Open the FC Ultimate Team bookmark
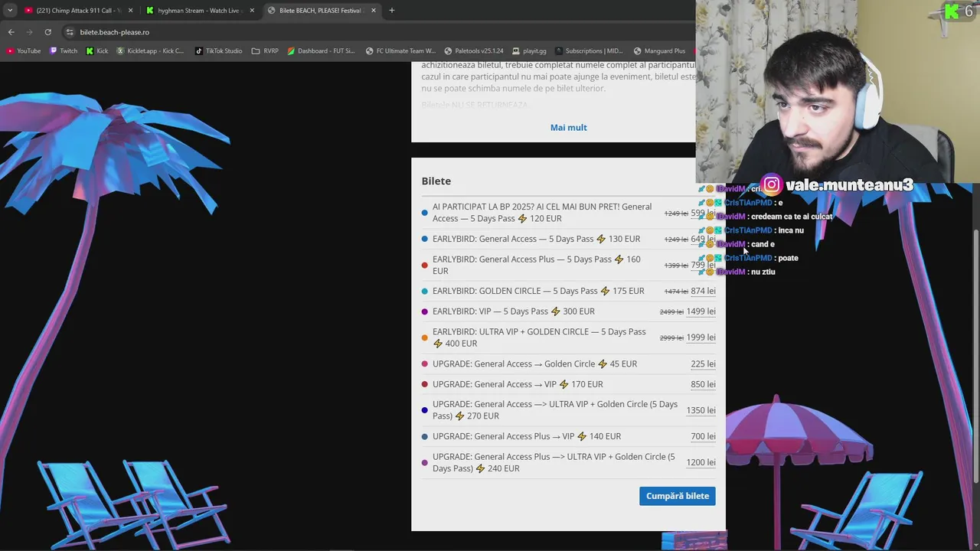980x551 pixels. (400, 51)
